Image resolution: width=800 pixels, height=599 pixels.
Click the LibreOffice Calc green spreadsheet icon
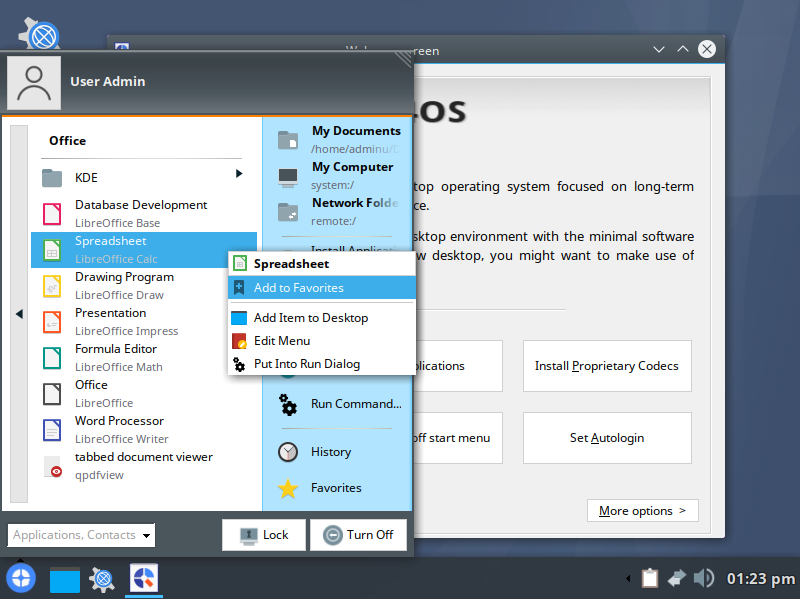[x=52, y=250]
